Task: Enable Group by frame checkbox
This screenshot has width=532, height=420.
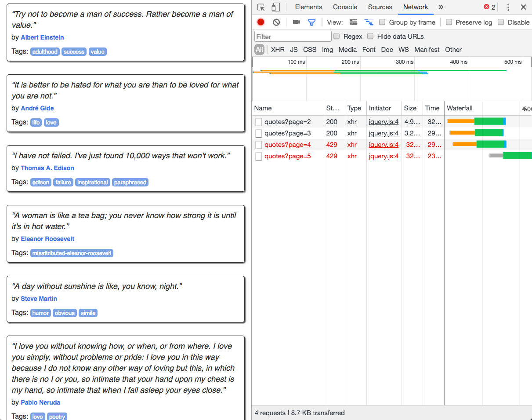Action: click(x=382, y=22)
